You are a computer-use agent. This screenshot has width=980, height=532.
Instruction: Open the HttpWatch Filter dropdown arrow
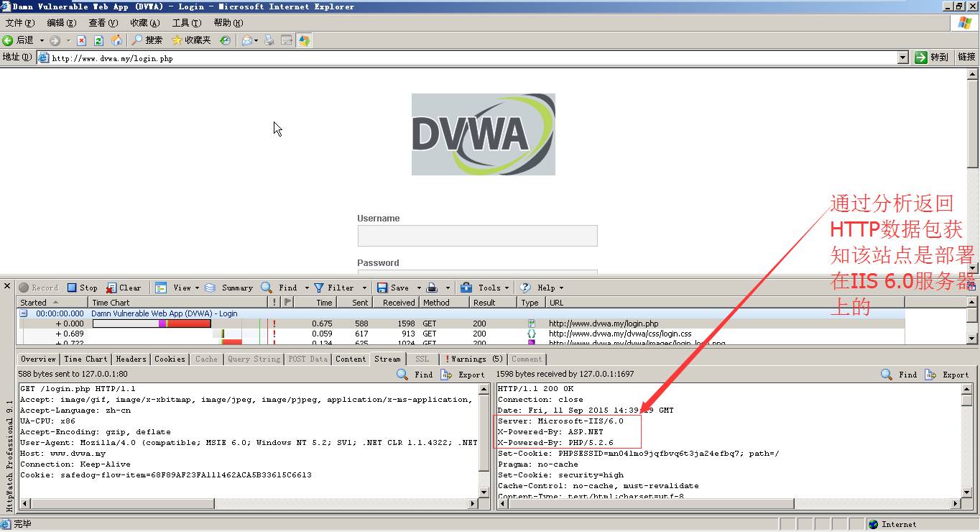[x=364, y=288]
